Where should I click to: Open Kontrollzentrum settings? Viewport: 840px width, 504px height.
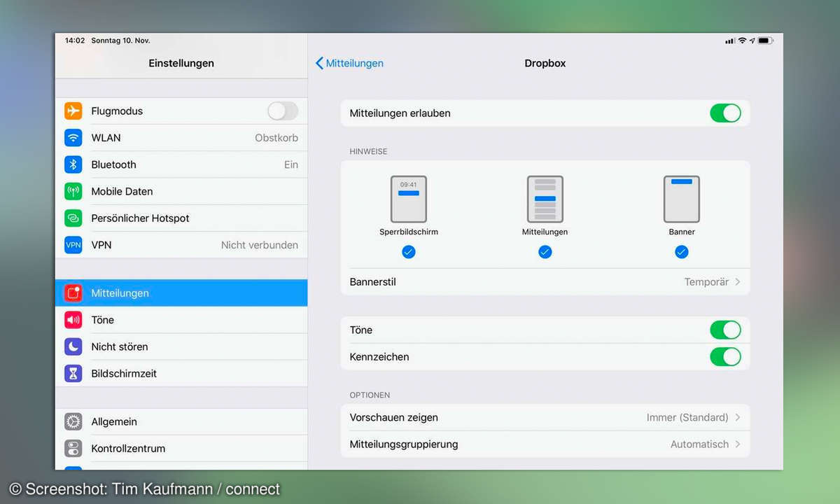pyautogui.click(x=181, y=448)
